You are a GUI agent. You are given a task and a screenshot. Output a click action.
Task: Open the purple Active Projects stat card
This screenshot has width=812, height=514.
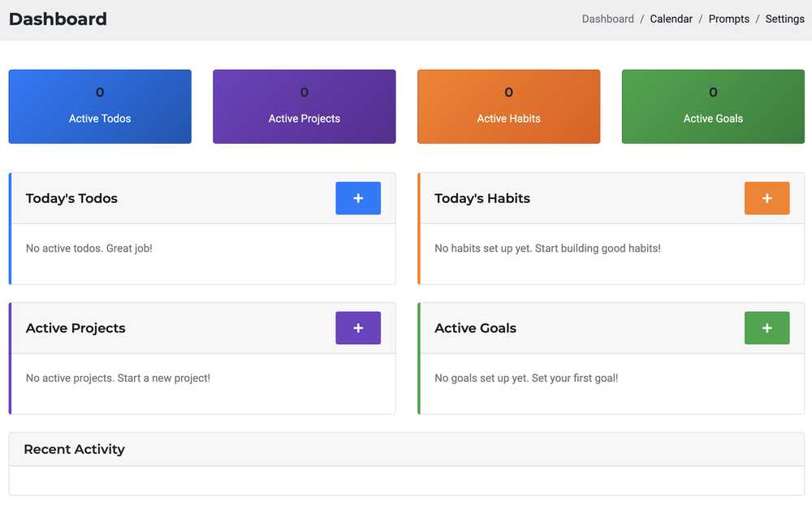(x=304, y=106)
